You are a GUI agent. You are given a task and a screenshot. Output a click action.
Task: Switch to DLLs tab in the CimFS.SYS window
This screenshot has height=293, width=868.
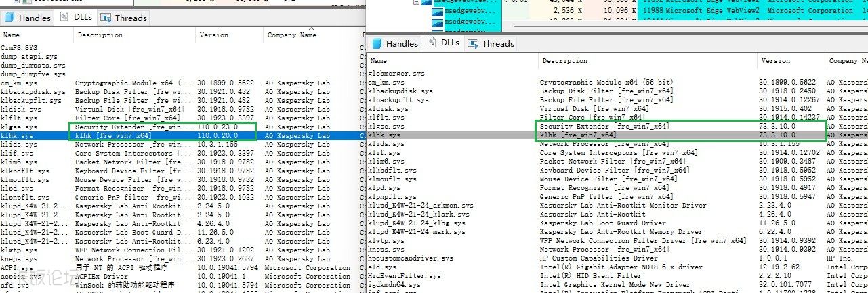[x=76, y=18]
